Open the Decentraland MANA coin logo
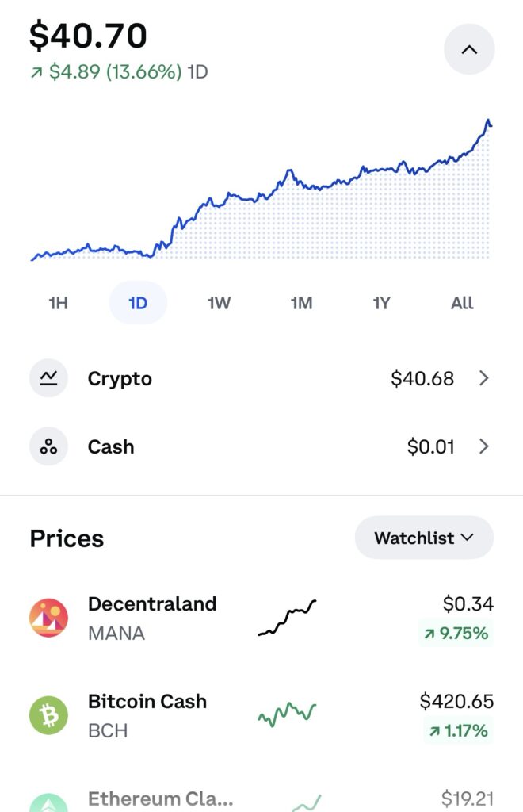Image resolution: width=523 pixels, height=812 pixels. 48,618
